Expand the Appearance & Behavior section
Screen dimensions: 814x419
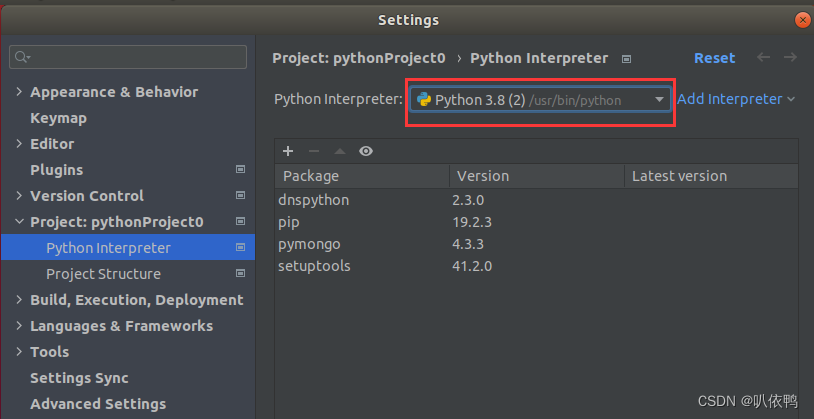[x=19, y=92]
